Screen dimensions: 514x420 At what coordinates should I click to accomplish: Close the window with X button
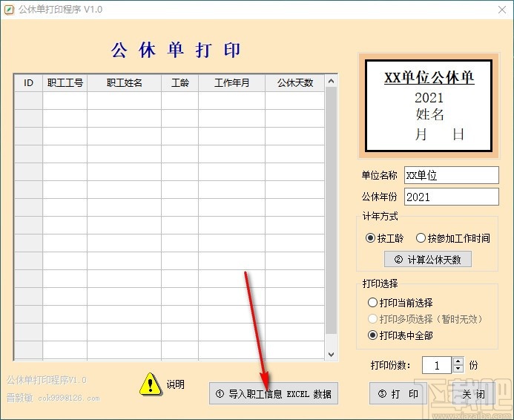(502, 10)
